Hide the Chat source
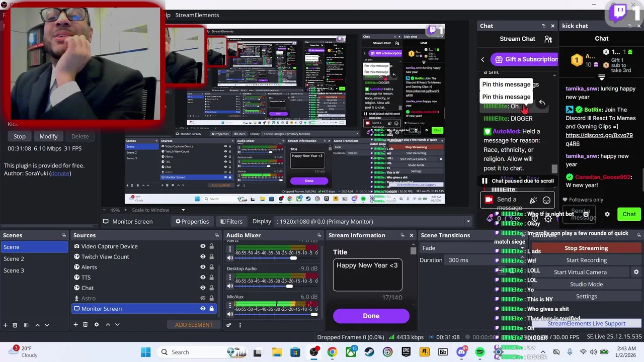Image resolution: width=644 pixels, height=362 pixels. [x=203, y=288]
